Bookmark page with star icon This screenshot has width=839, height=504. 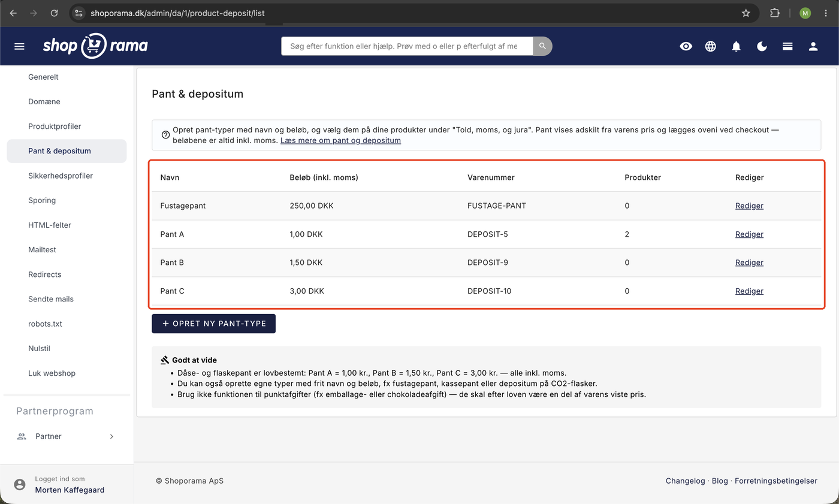click(746, 13)
